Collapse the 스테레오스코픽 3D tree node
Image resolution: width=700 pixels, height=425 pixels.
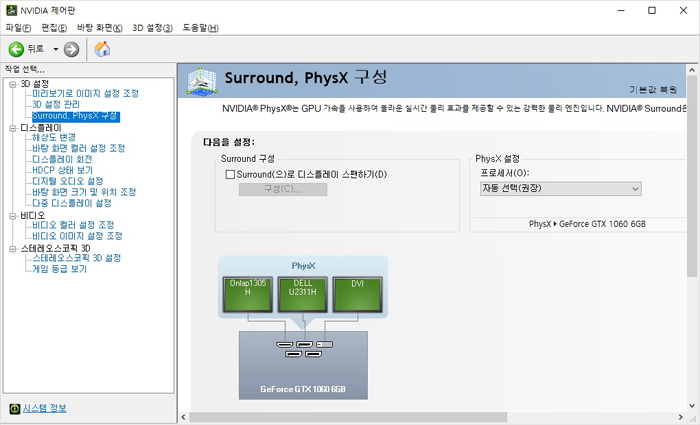coord(12,249)
